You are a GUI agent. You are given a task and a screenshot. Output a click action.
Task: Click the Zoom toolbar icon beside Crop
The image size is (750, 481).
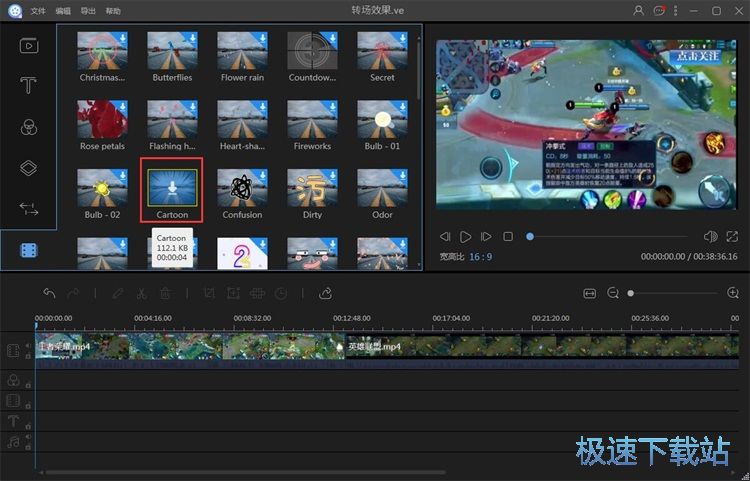[233, 293]
